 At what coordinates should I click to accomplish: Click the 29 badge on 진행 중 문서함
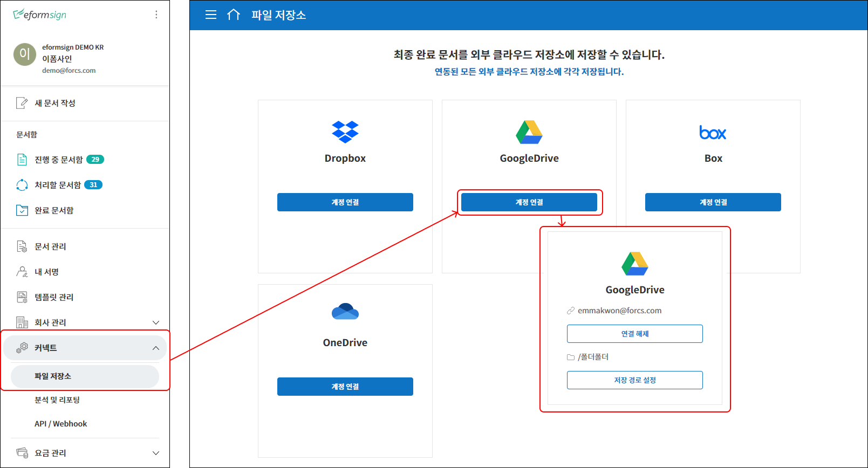coord(95,160)
